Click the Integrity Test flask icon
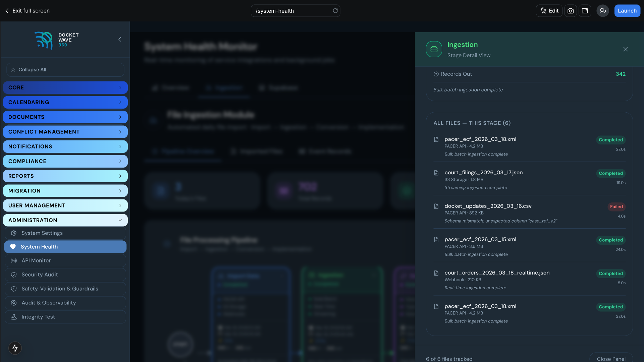The width and height of the screenshot is (644, 362). 14,317
